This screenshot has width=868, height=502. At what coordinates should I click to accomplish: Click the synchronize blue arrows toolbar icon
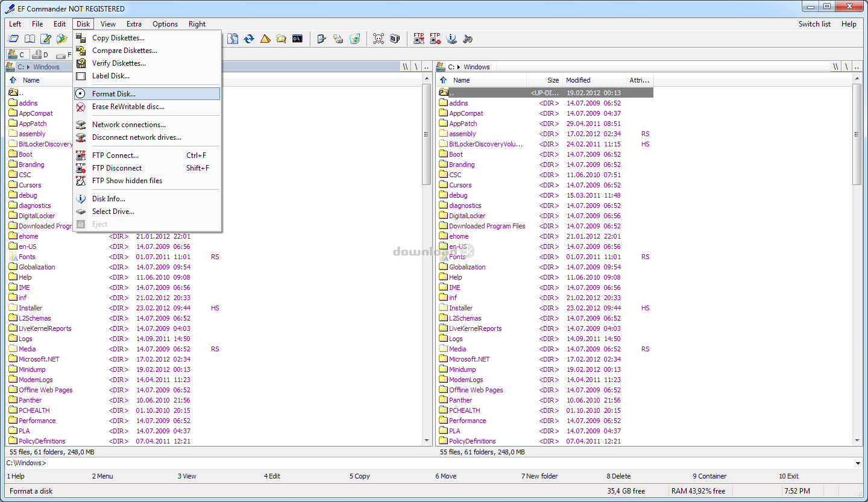[x=249, y=39]
